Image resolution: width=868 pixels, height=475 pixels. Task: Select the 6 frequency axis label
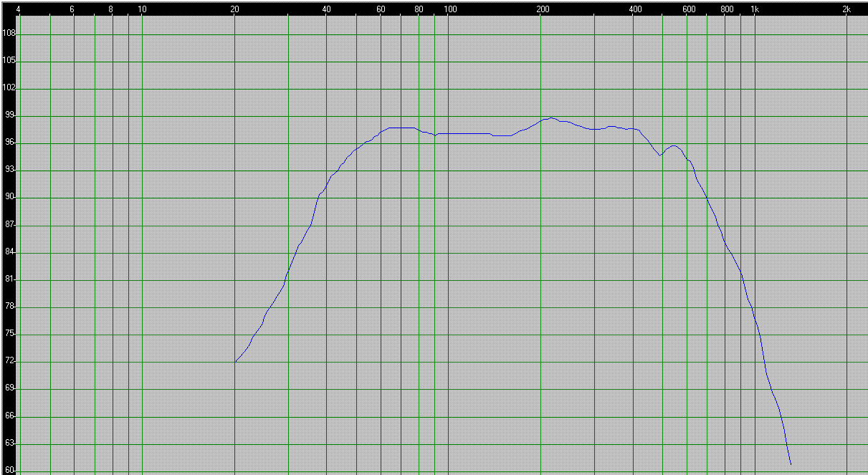72,9
